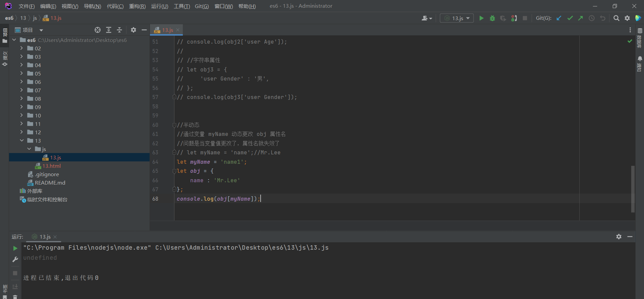This screenshot has width=644, height=299.
Task: Commit changes with the green checkmark
Action: coord(570,18)
